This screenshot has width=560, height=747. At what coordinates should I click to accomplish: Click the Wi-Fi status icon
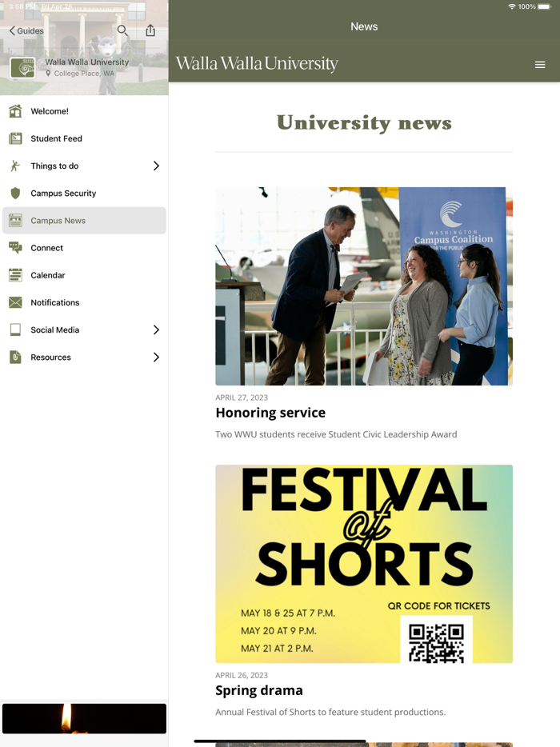pos(512,6)
